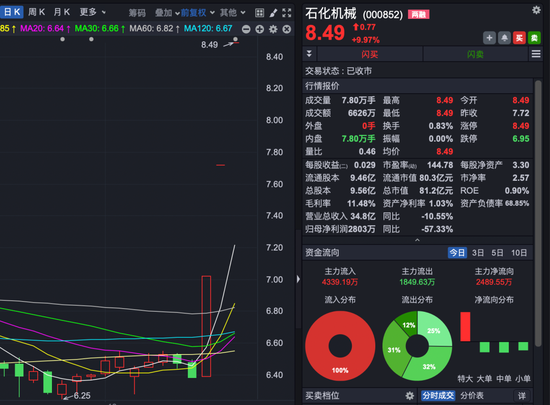Click the 昨收 7.72 value
The width and height of the screenshot is (550, 405).
click(521, 113)
